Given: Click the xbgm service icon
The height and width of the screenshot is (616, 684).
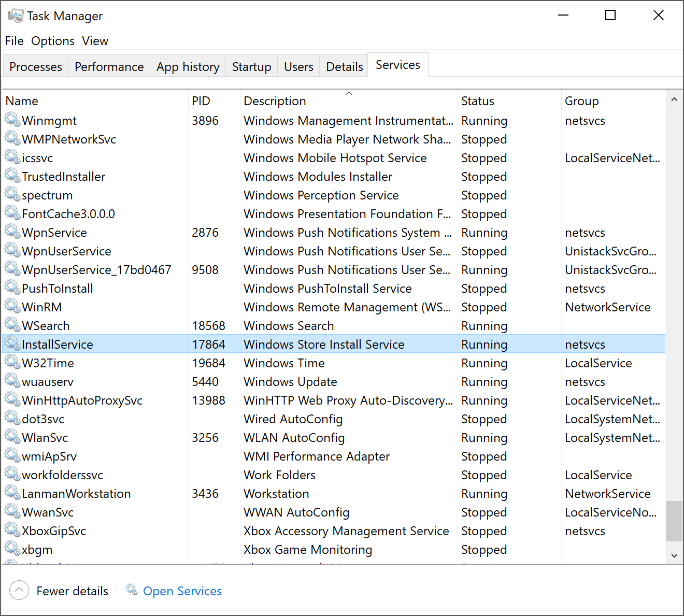Looking at the screenshot, I should (12, 549).
